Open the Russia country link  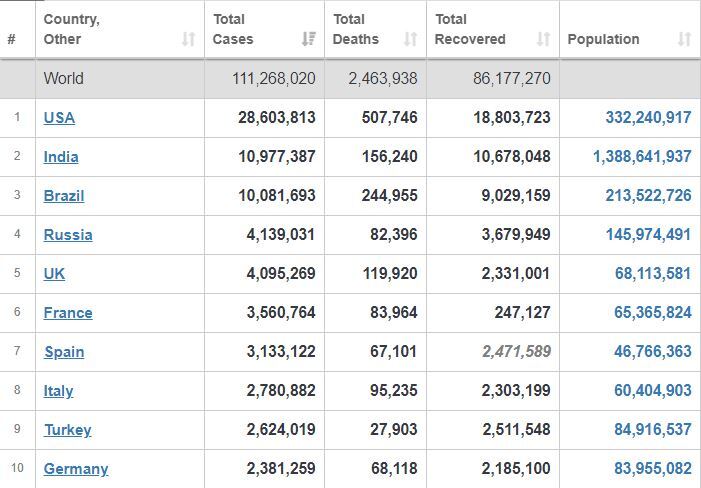coord(68,235)
